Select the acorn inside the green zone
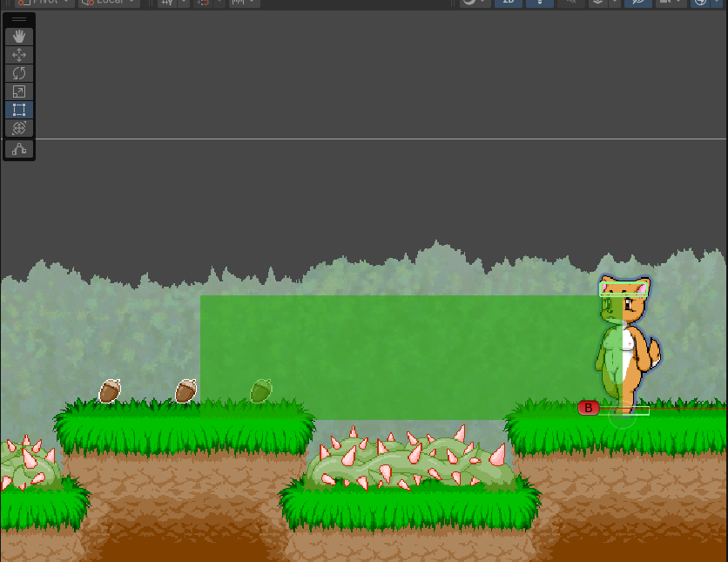This screenshot has height=562, width=728. (x=261, y=390)
